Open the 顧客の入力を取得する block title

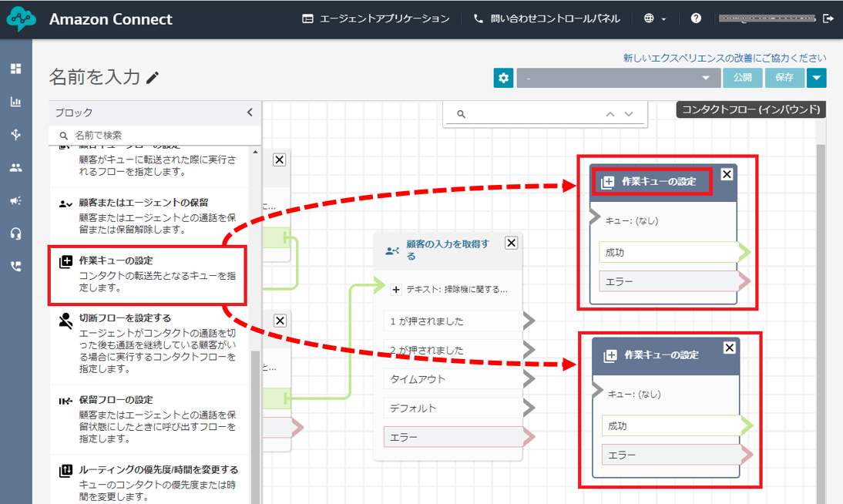(448, 250)
